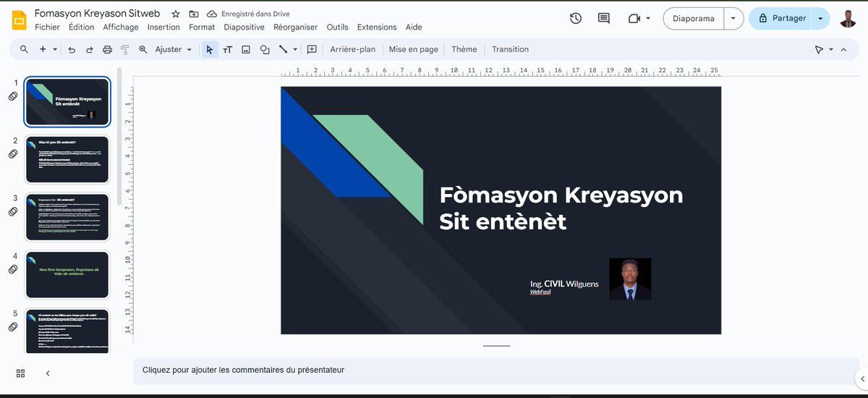This screenshot has width=868, height=398.
Task: Open Diaporama options dropdown arrow
Action: click(x=734, y=19)
